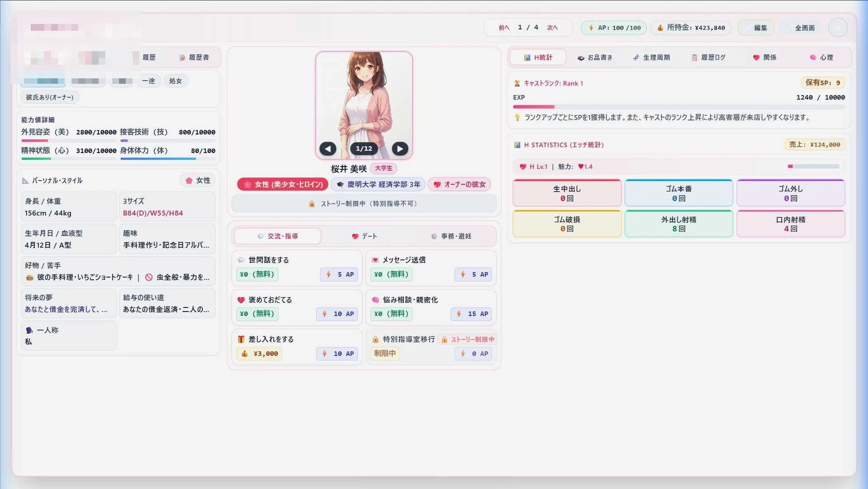The image size is (868, 489).
Task: Select the 心理 tab
Action: [821, 58]
